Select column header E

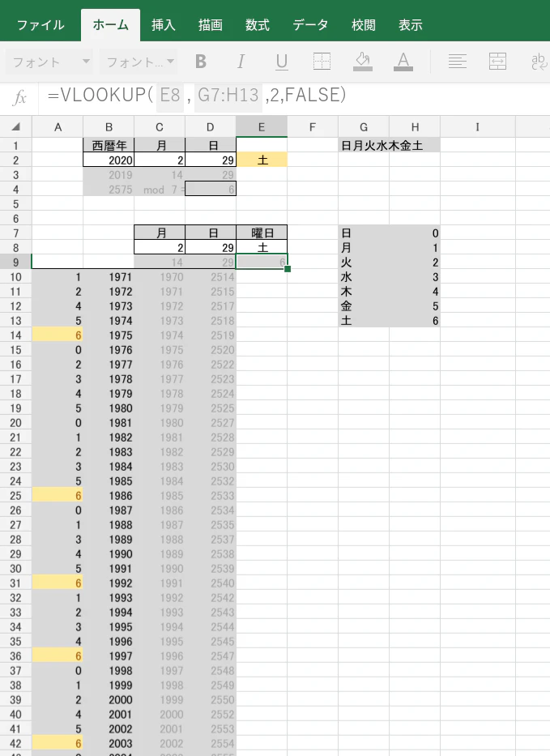pos(262,127)
